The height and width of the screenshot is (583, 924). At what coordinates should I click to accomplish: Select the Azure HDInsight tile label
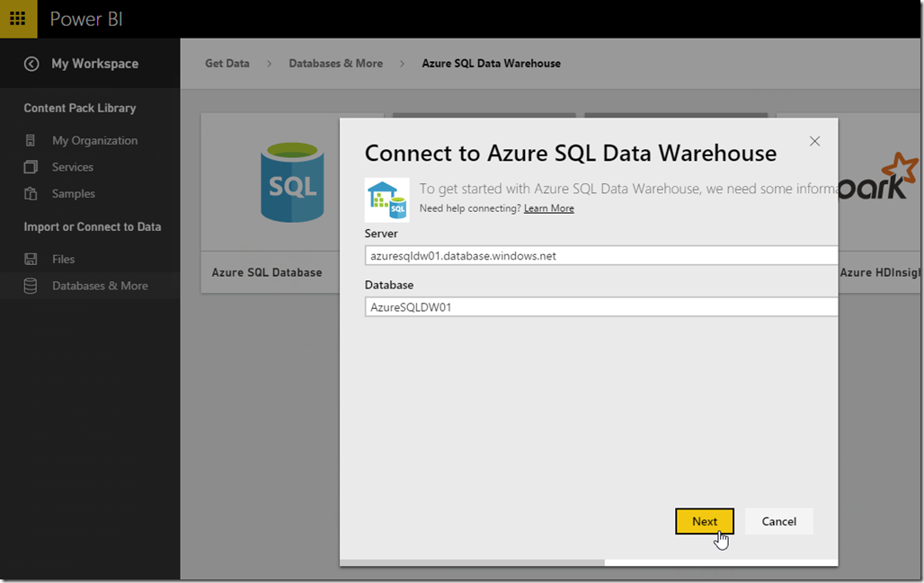880,273
